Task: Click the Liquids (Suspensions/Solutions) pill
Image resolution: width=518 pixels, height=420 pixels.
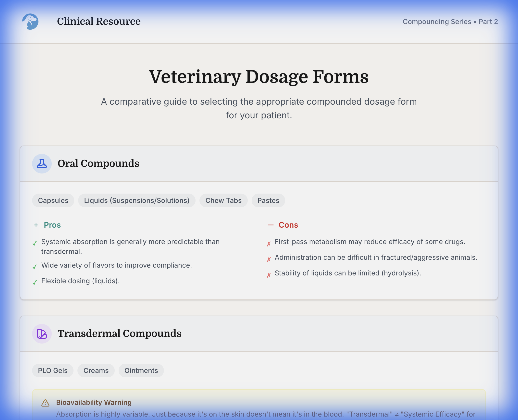Action: tap(137, 200)
